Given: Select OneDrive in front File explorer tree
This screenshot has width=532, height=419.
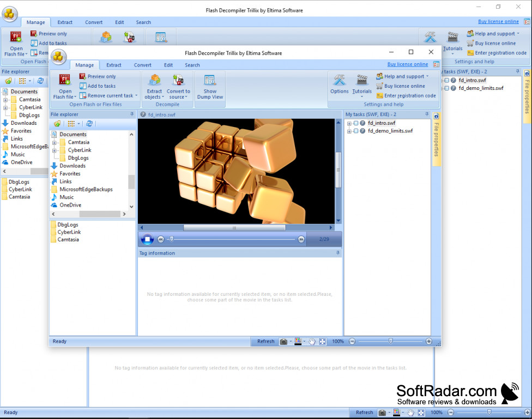Looking at the screenshot, I should pos(70,205).
